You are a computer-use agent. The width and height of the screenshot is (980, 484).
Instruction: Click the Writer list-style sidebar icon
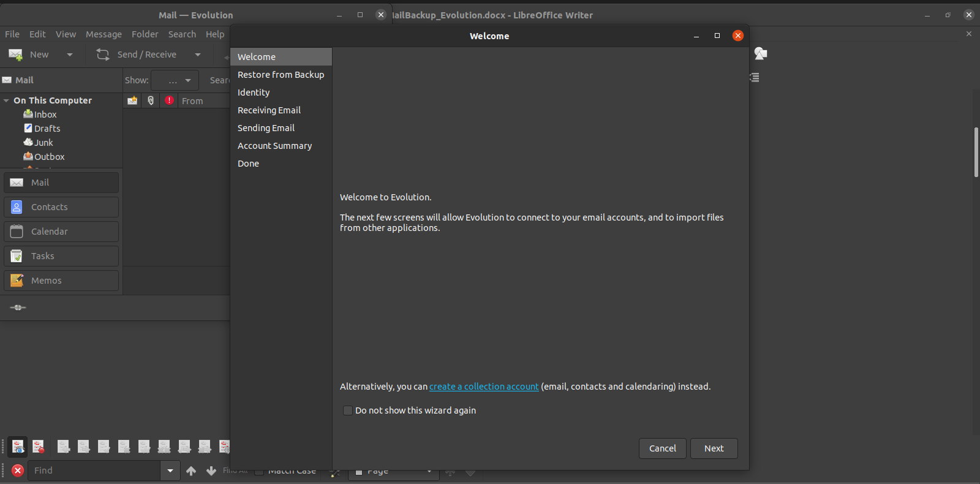755,77
